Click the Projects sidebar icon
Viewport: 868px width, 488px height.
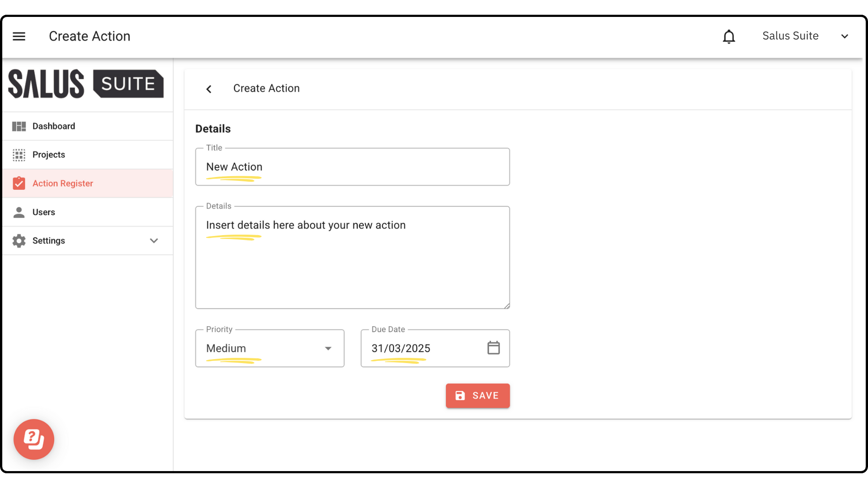(x=19, y=155)
